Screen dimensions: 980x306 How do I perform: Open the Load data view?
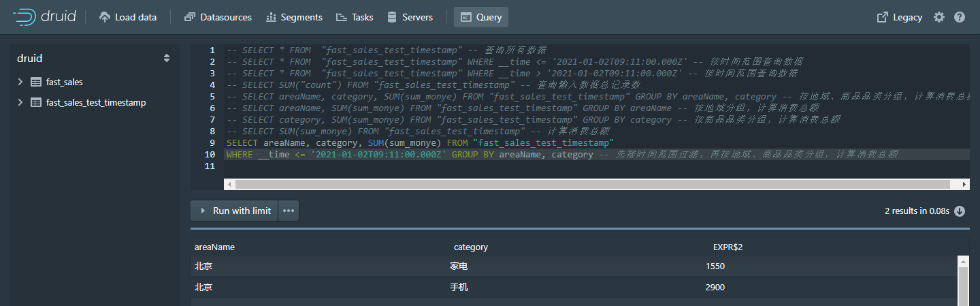(128, 17)
